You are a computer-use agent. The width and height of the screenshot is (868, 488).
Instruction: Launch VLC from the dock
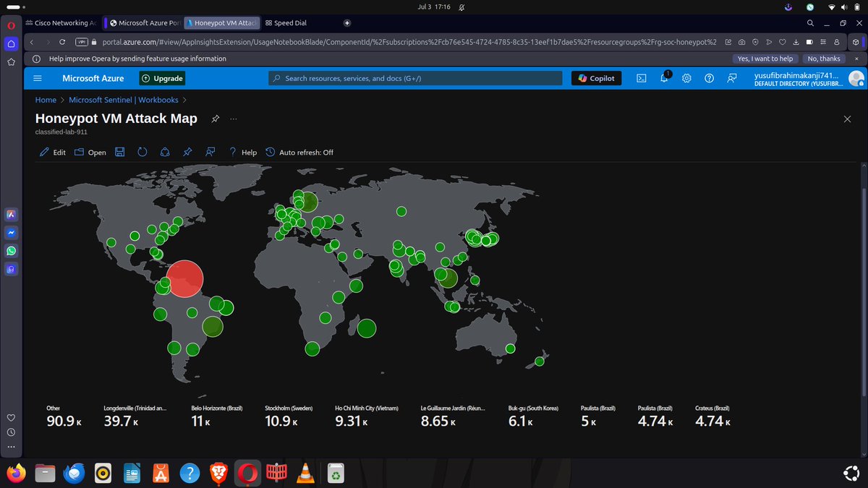point(305,473)
